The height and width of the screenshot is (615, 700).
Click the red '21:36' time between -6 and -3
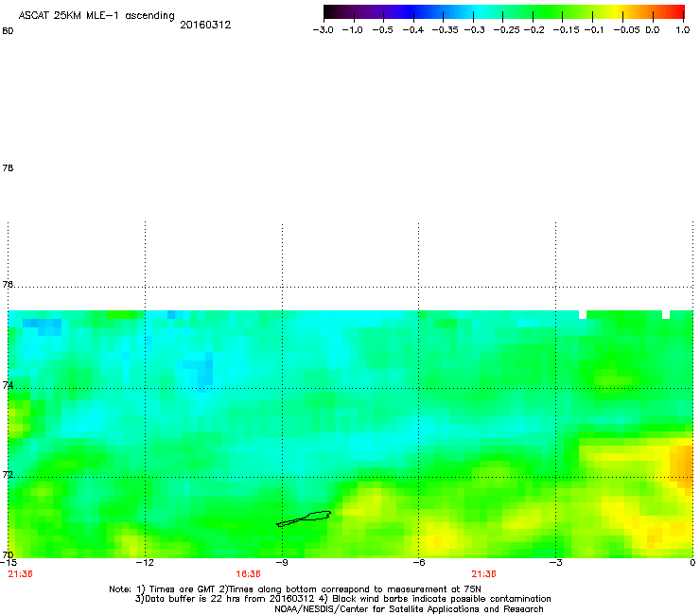tap(484, 574)
